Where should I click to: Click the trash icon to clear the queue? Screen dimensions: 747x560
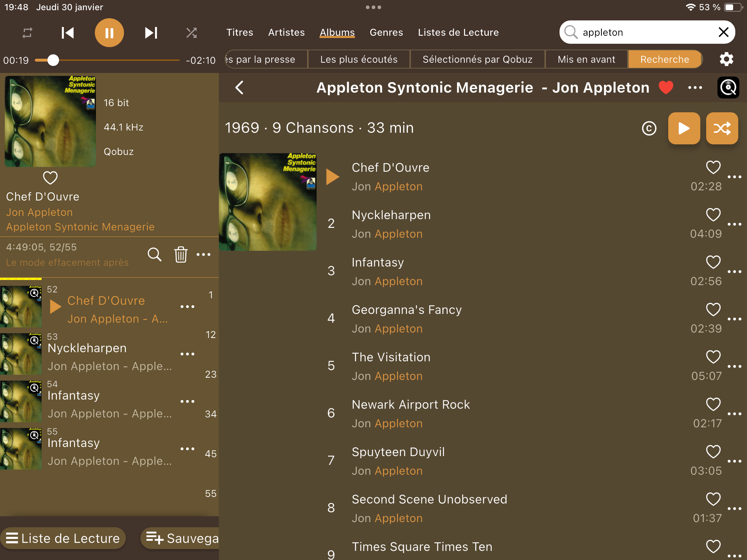click(181, 254)
